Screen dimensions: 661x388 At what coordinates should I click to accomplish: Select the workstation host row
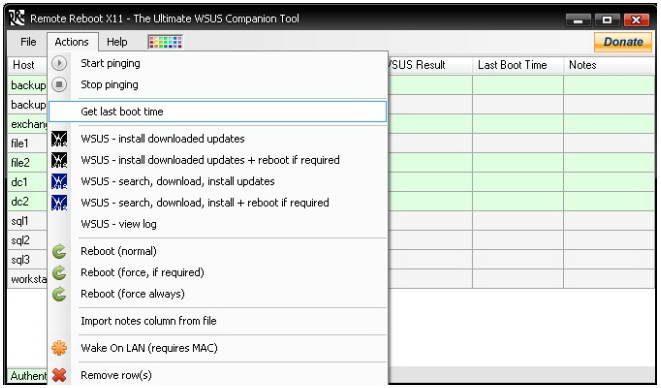28,279
